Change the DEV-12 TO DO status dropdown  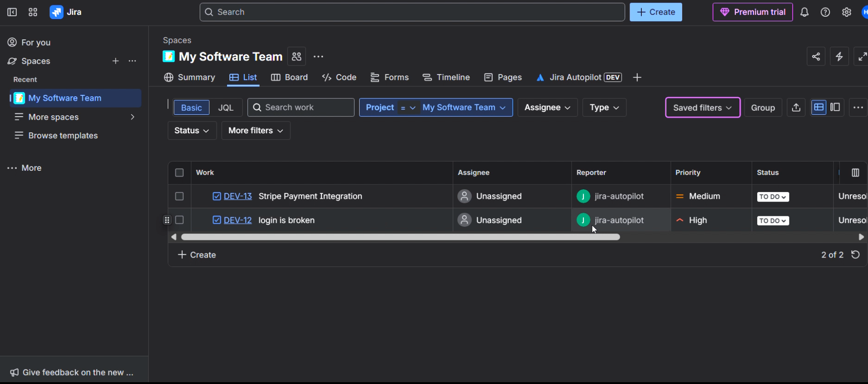point(773,221)
